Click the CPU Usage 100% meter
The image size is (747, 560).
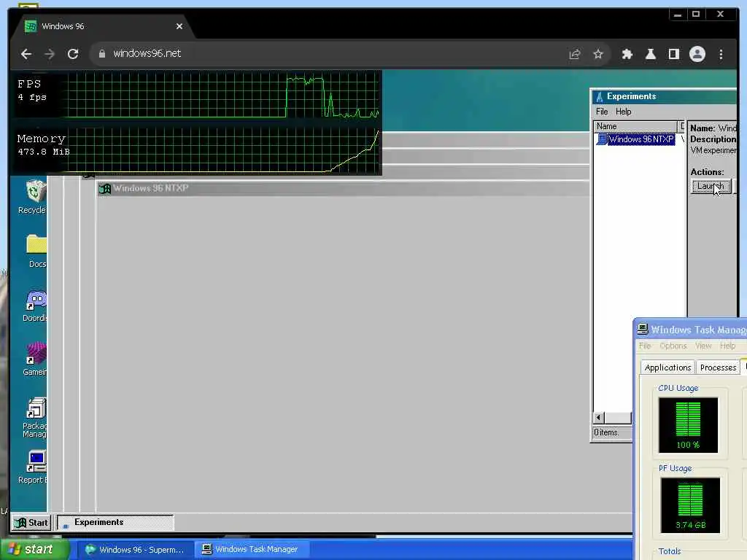coord(688,425)
